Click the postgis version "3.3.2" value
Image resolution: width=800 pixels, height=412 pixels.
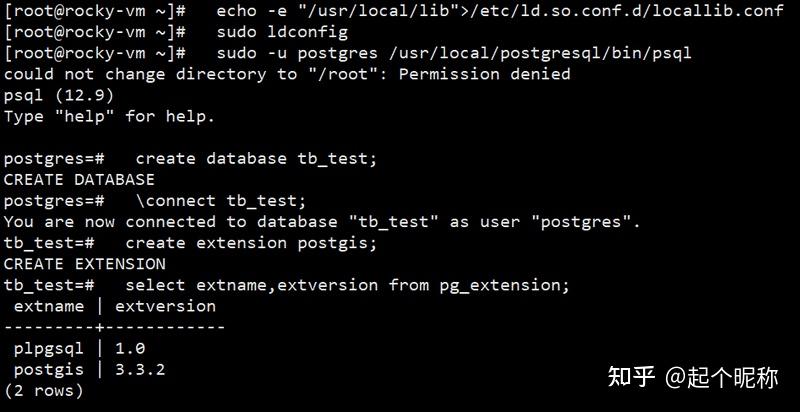[140, 369]
